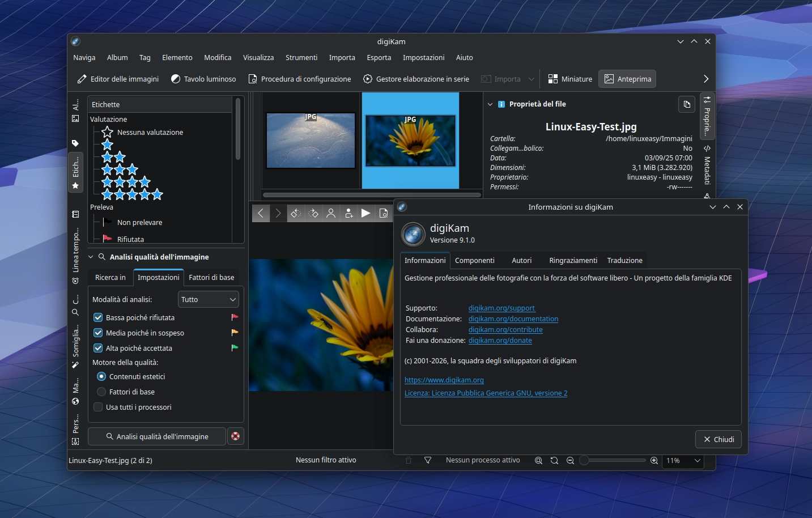Screen dimensions: 812x518
Task: Run Analisi qualità dell'immagine button
Action: pyautogui.click(x=157, y=436)
